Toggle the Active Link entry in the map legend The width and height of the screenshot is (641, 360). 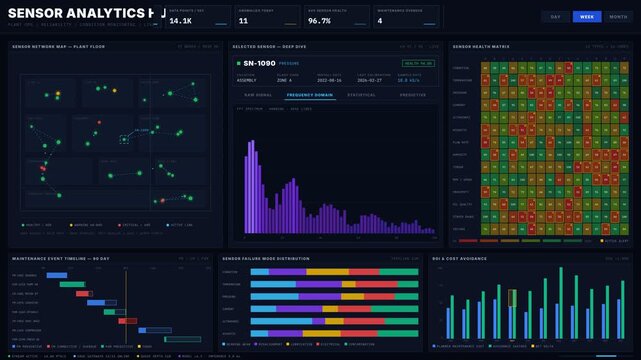(179, 225)
